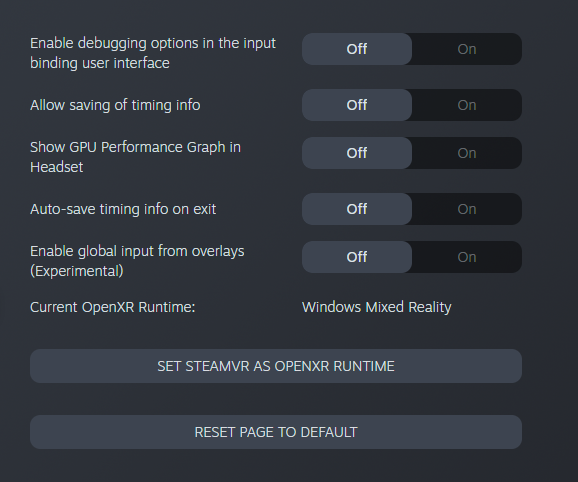Select Off for input binding debugging options

pos(357,49)
